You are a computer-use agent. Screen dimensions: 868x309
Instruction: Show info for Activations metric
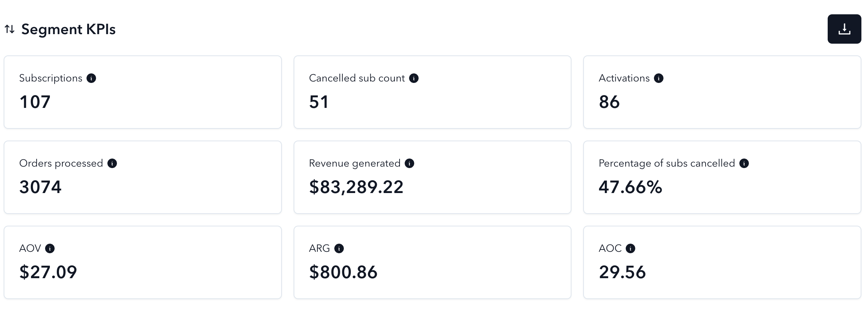[659, 78]
